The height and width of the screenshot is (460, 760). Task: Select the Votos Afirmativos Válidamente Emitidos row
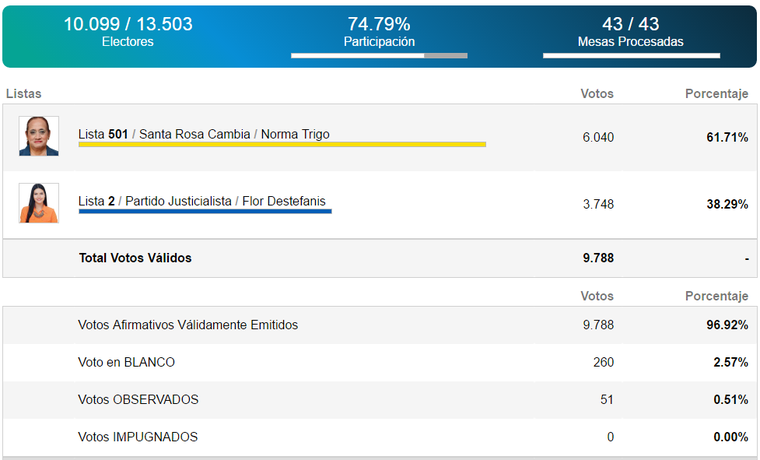188,325
